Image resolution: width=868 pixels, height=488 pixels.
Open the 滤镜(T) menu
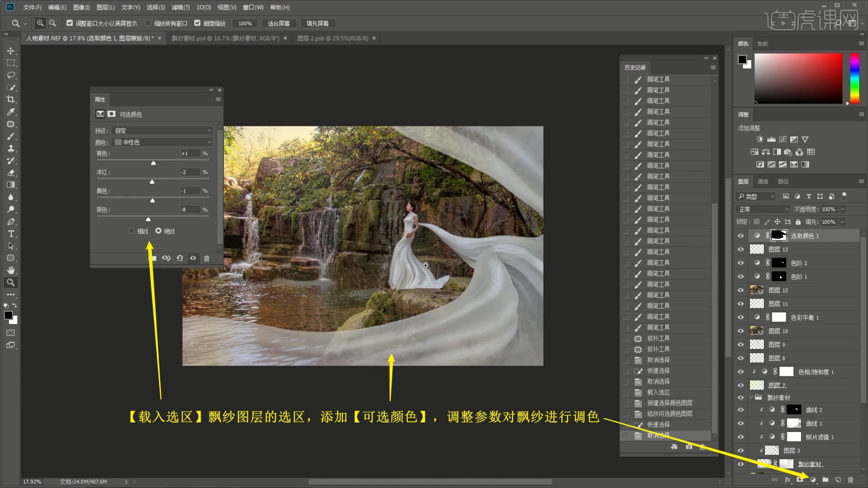[x=180, y=7]
